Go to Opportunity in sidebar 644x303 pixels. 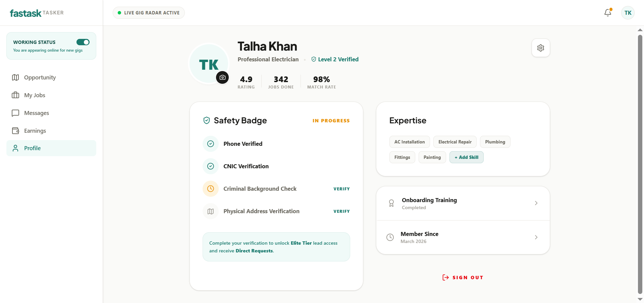click(x=51, y=77)
